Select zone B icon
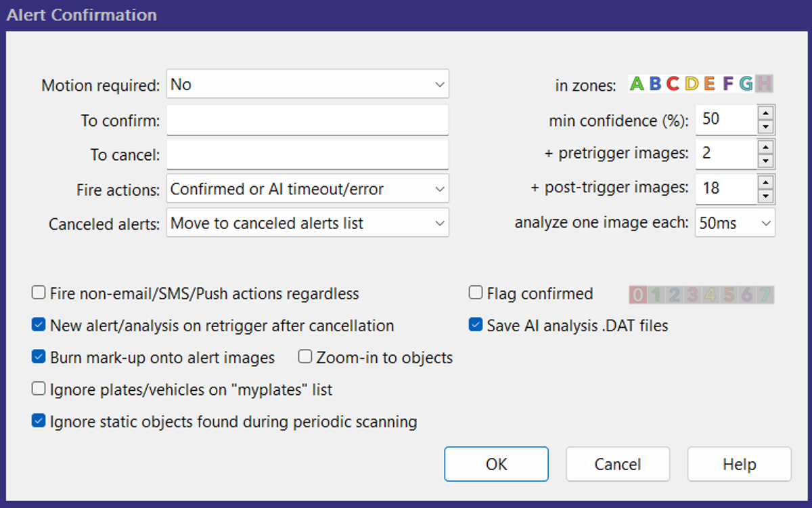Screen dimensions: 812x508 point(655,84)
